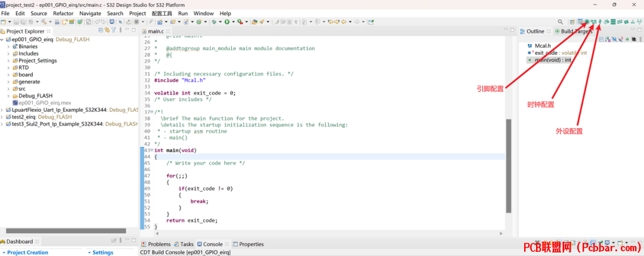Open the Pins configuration perspective icon

click(x=587, y=22)
